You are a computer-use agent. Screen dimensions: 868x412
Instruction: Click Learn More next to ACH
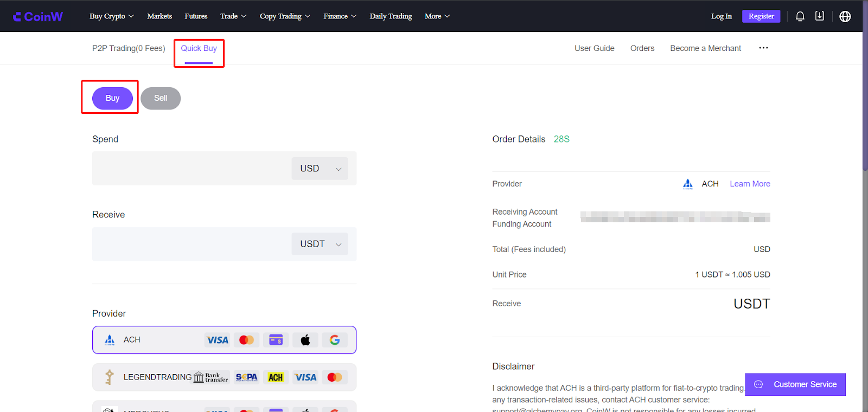(750, 184)
